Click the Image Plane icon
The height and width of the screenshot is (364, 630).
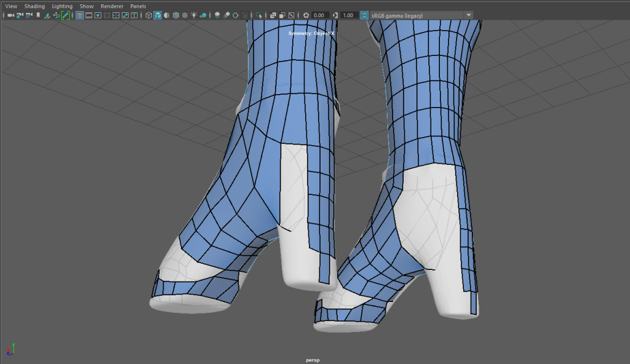[47, 15]
